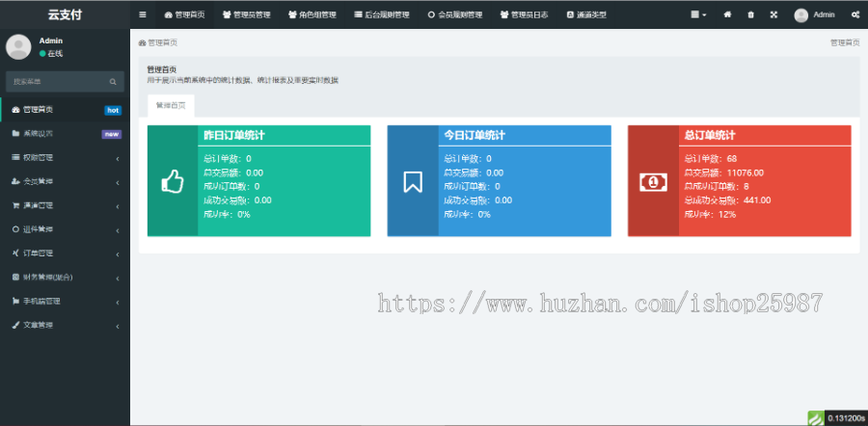
Task: Click the 总订单统计 card title
Action: pos(710,136)
